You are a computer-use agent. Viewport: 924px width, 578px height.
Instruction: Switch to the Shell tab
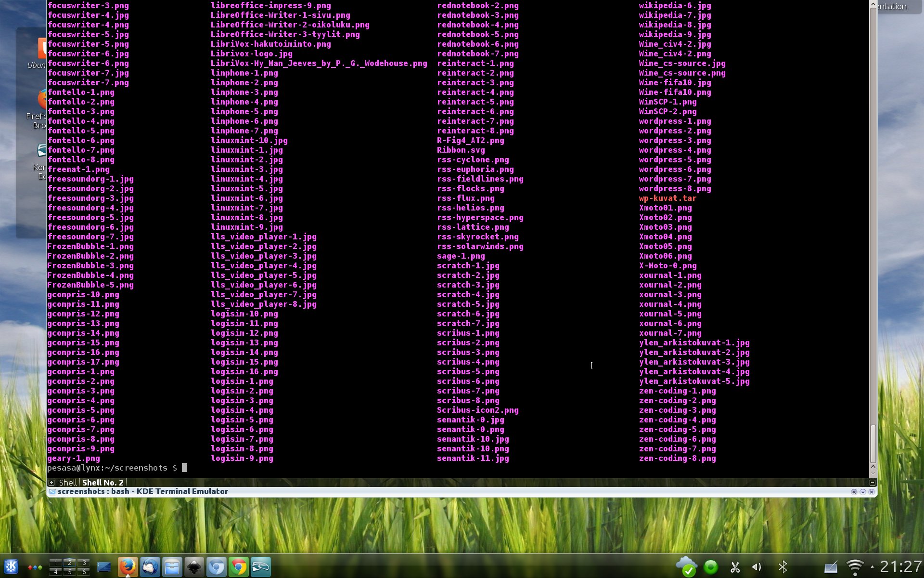click(68, 482)
